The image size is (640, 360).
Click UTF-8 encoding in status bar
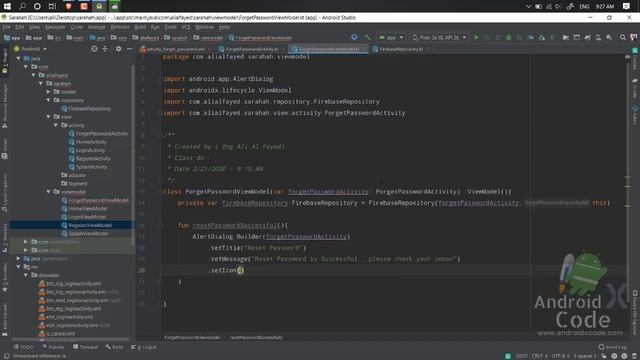[560, 356]
